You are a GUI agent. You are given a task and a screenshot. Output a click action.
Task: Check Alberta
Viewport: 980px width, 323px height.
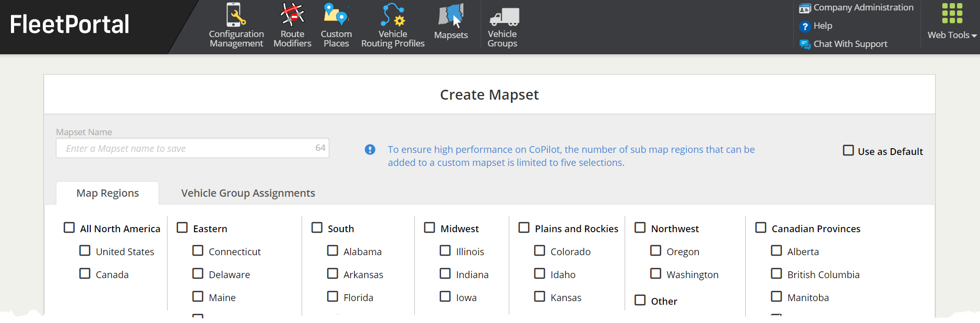tap(776, 250)
